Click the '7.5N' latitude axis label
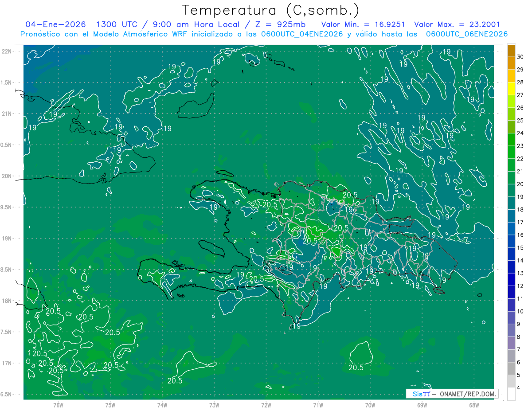Screen dimensions: 532x411 tap(7, 332)
